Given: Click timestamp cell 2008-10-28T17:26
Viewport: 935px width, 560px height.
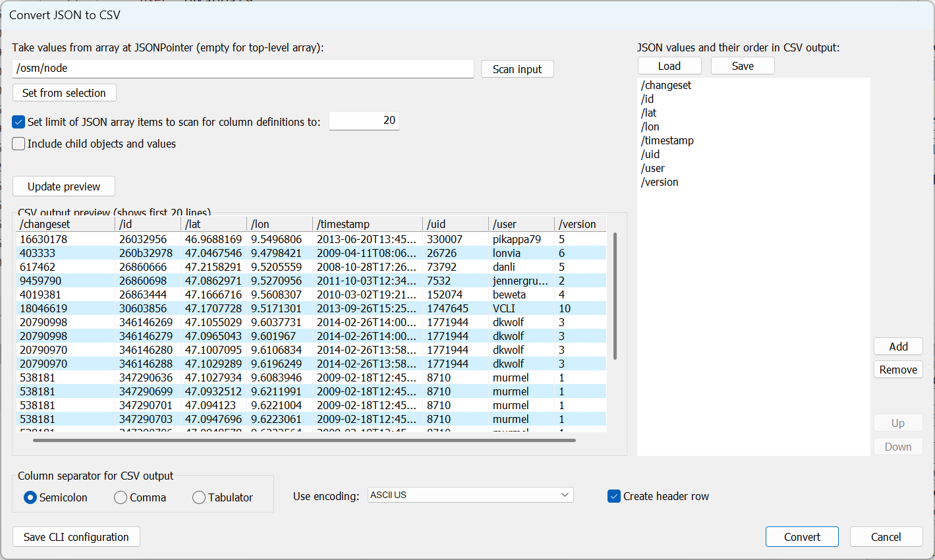Looking at the screenshot, I should (366, 267).
